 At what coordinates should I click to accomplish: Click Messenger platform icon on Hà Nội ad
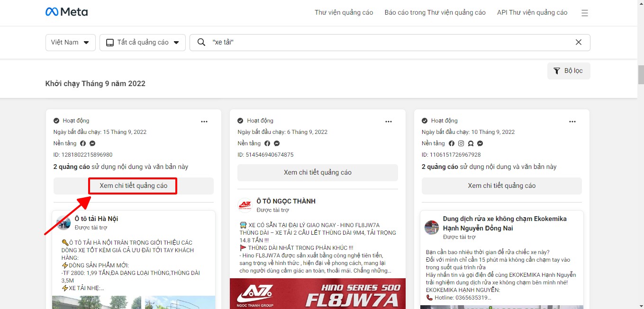[x=92, y=143]
